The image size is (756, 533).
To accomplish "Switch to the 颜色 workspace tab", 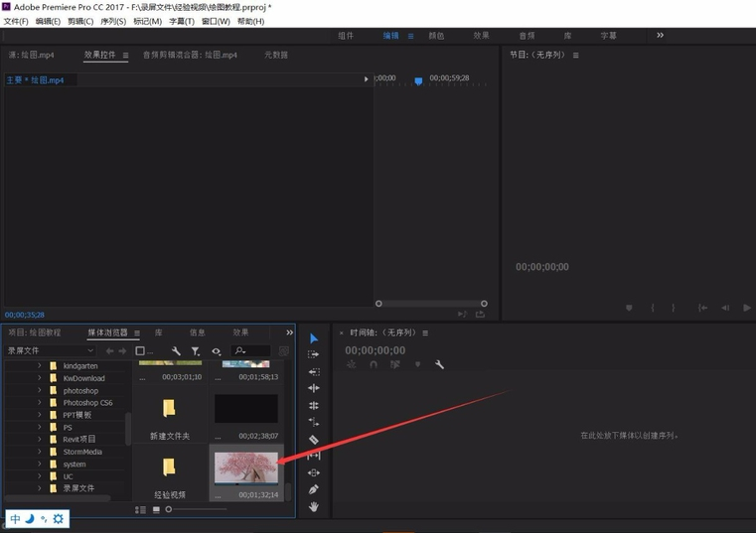I will 436,36.
